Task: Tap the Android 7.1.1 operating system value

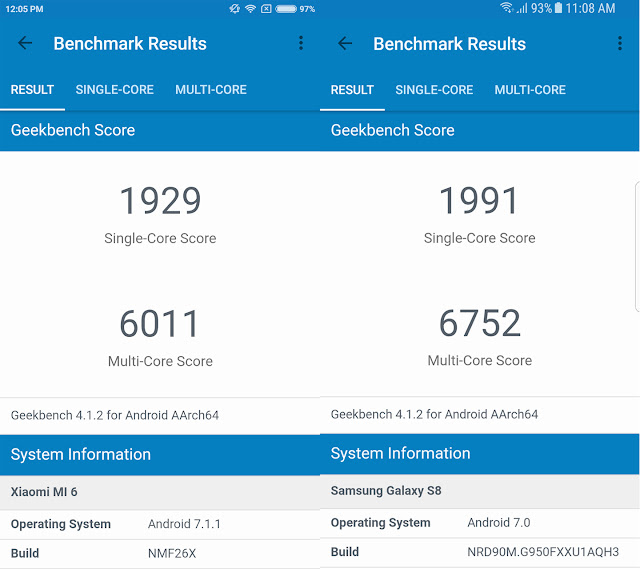Action: [184, 524]
